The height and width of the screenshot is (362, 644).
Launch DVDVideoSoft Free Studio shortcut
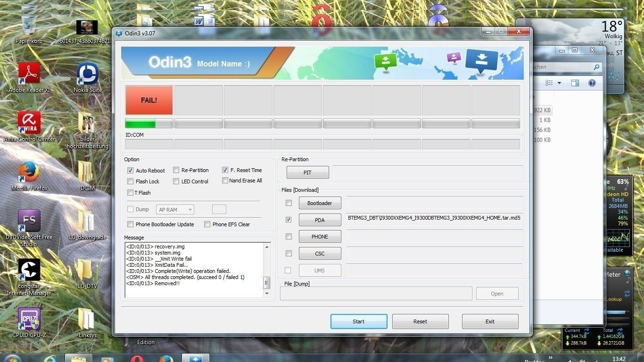tap(29, 228)
